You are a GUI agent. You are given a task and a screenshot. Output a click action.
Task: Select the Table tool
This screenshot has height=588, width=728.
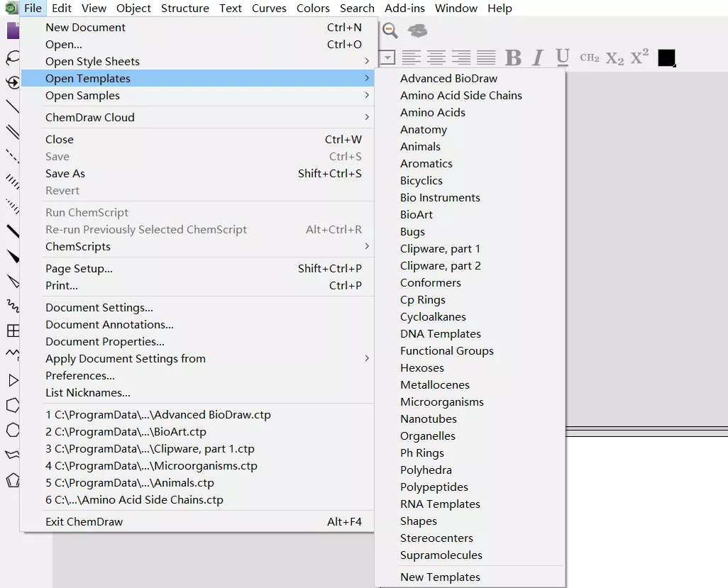point(13,331)
